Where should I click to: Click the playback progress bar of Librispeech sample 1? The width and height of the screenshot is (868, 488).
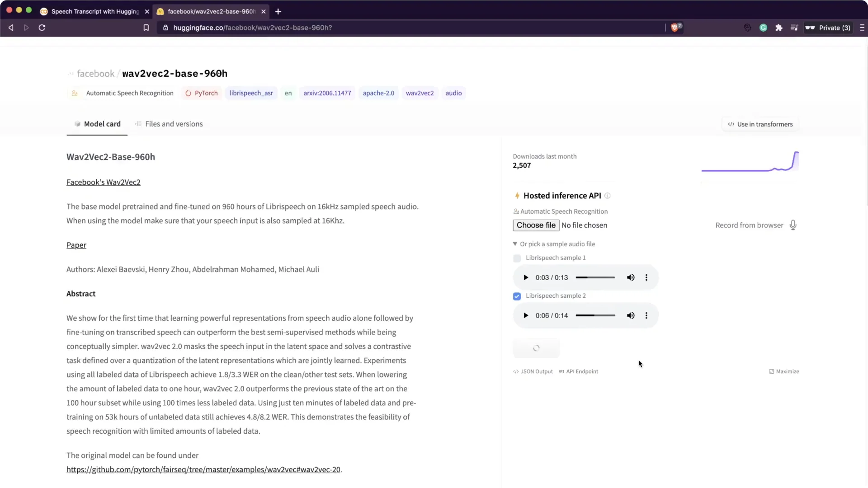tap(594, 277)
